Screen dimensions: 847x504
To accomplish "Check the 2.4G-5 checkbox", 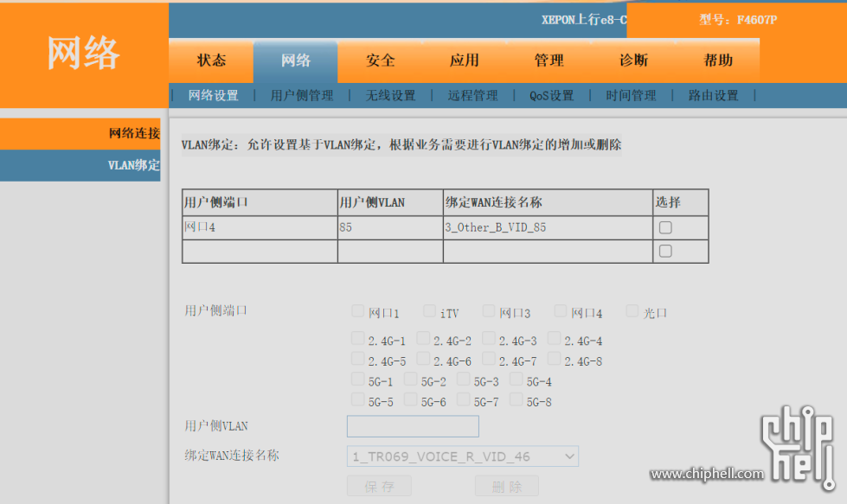I will pos(357,359).
